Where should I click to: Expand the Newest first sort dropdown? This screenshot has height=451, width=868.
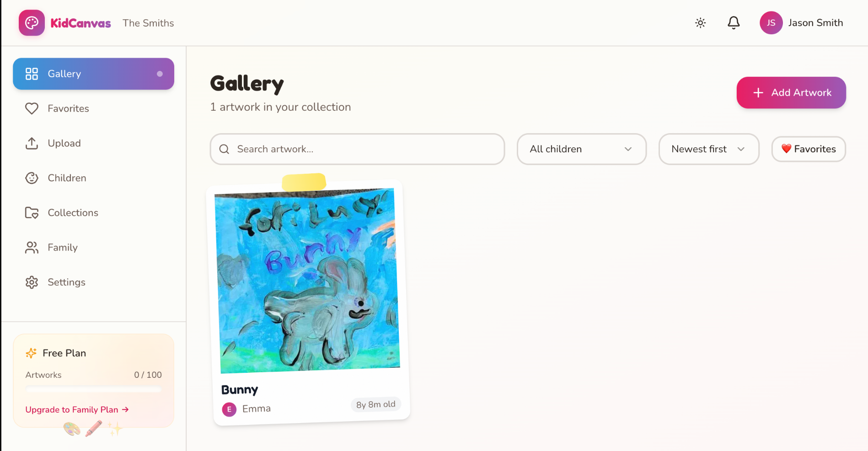point(708,149)
